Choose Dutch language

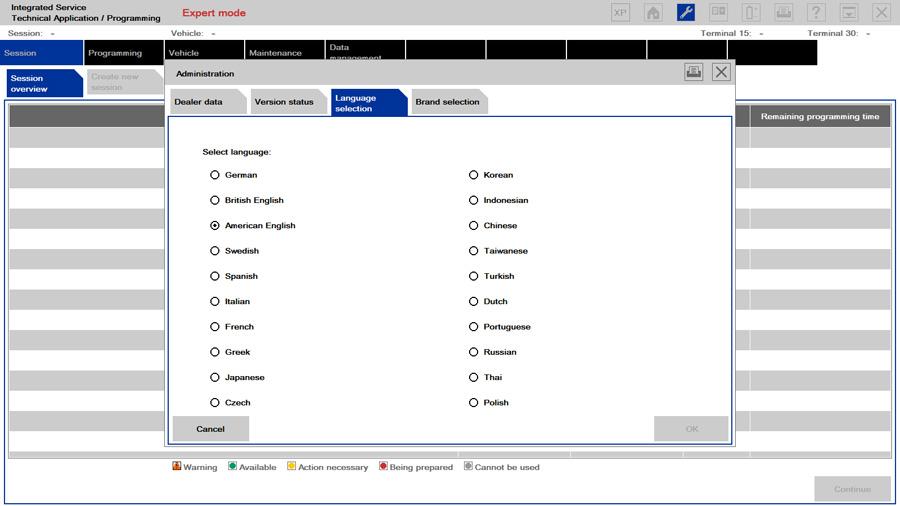(474, 301)
